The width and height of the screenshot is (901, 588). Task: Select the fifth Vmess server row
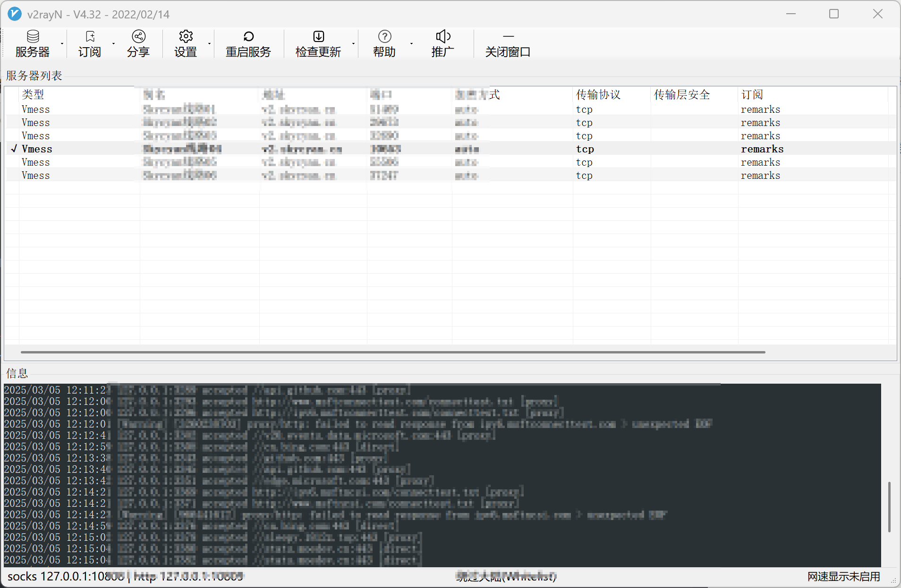[x=450, y=162]
